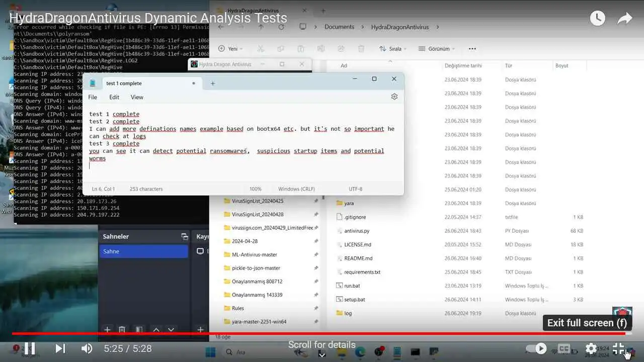Screen dimensions: 644x362
Task: Sort by Değiştirme tarihi column
Action: pyautogui.click(x=463, y=65)
